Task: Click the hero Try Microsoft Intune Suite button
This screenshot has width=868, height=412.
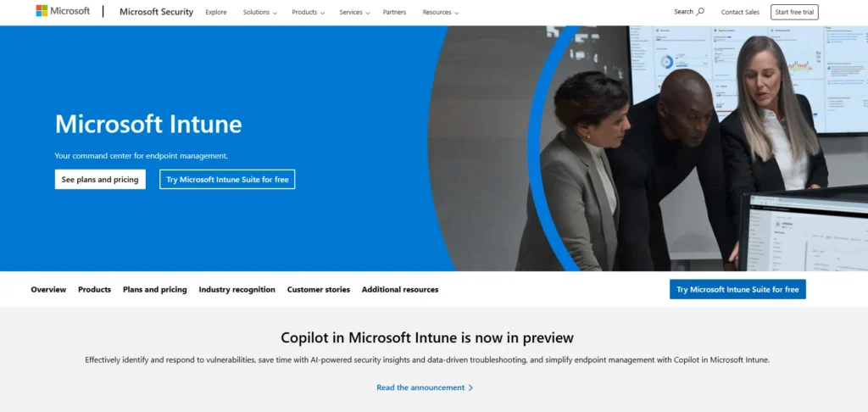Action: (x=227, y=180)
